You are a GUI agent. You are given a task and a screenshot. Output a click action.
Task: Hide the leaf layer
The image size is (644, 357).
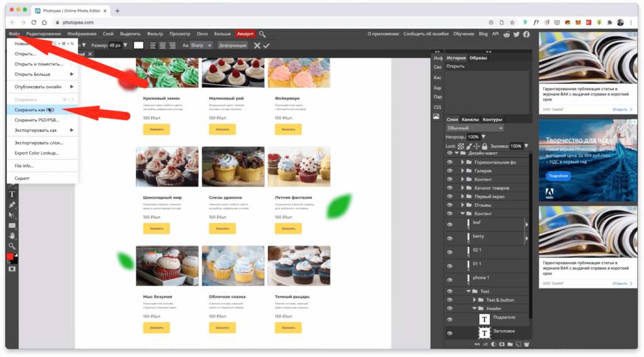point(450,224)
